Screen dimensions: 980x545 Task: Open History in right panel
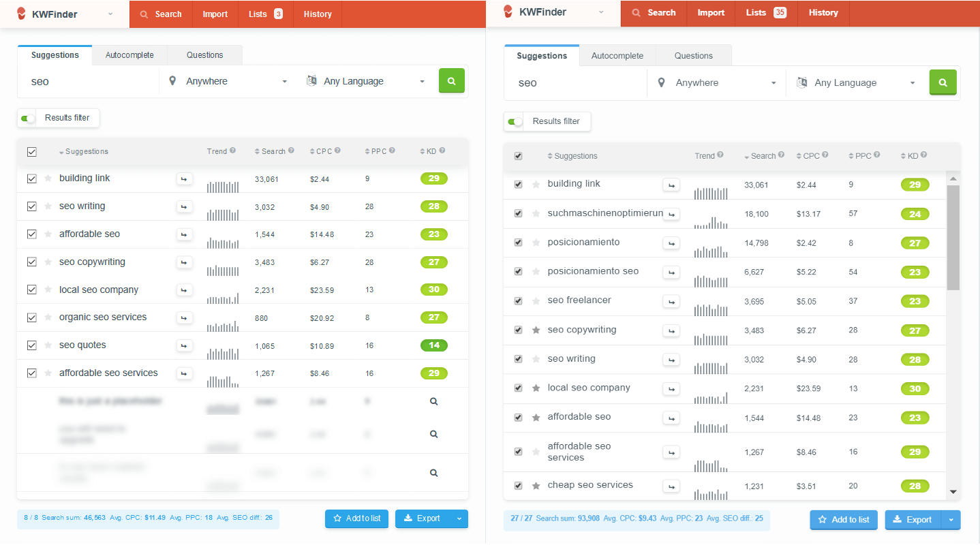coord(823,12)
